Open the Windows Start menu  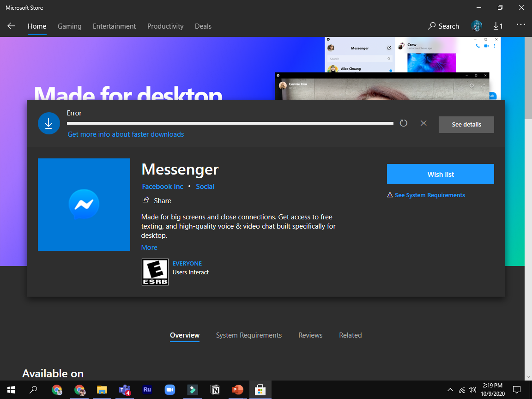[x=11, y=390]
